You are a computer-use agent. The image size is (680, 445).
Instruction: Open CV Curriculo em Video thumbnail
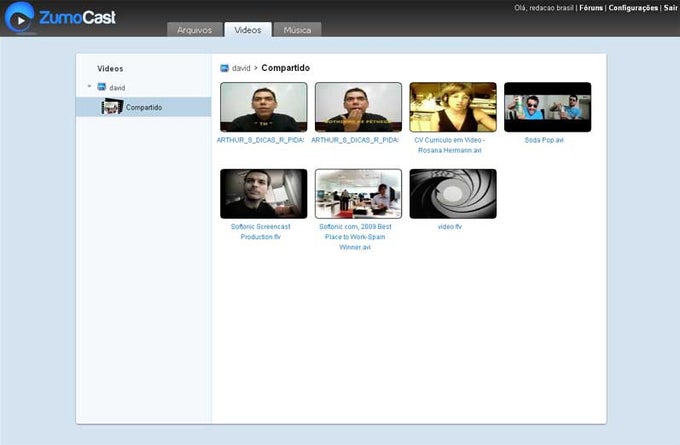[453, 107]
